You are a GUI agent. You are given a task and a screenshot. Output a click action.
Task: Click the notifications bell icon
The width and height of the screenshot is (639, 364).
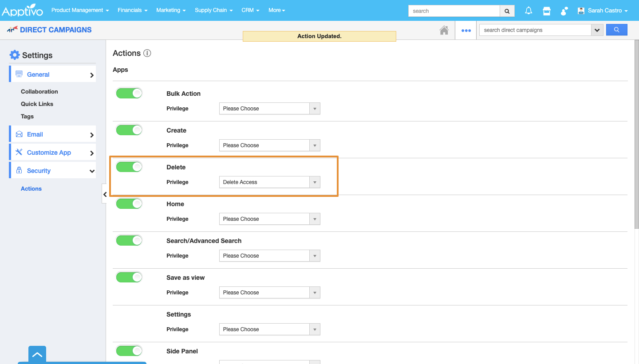pyautogui.click(x=529, y=11)
